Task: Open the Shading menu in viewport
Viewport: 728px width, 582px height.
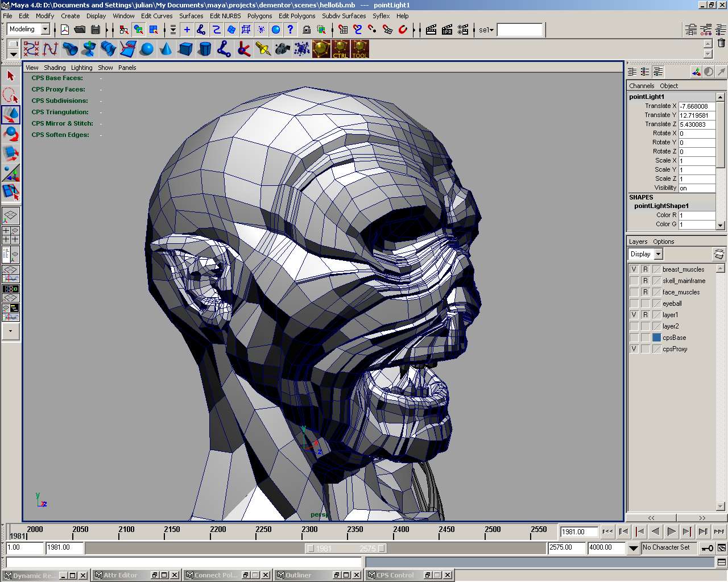Action: coord(55,68)
